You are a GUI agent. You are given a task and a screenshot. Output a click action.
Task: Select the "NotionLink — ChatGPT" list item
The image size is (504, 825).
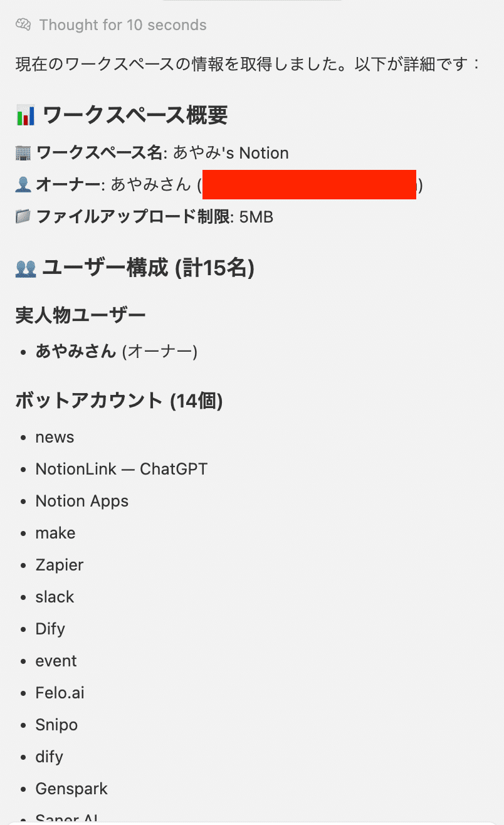click(121, 469)
